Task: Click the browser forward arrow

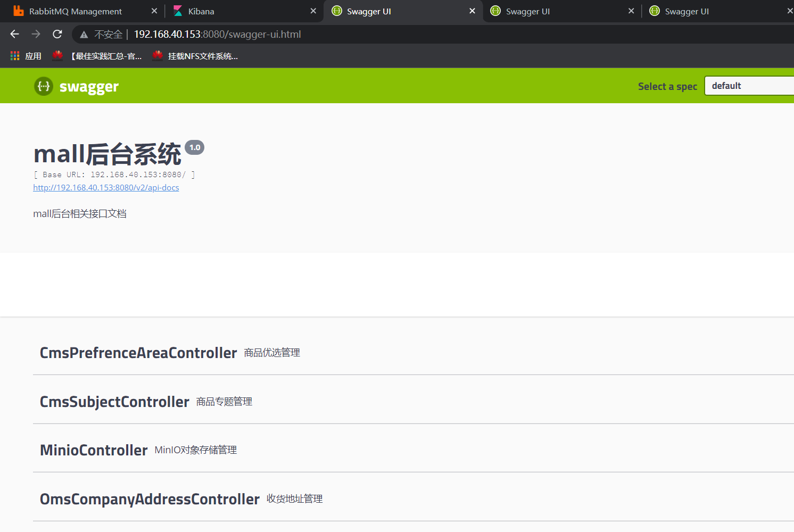Action: [36, 34]
